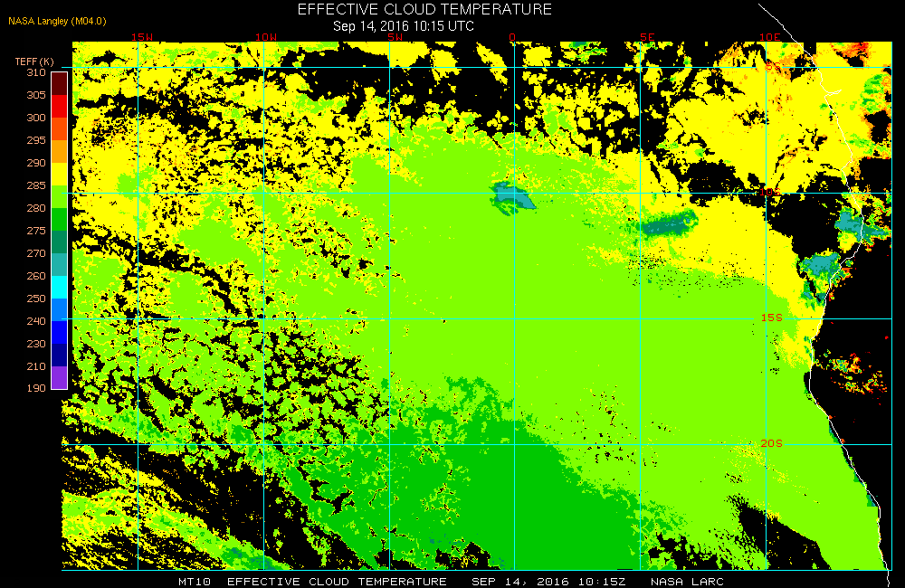The image size is (905, 588).
Task: Select the teal 260-270 K legend swatch
Action: pos(60,264)
